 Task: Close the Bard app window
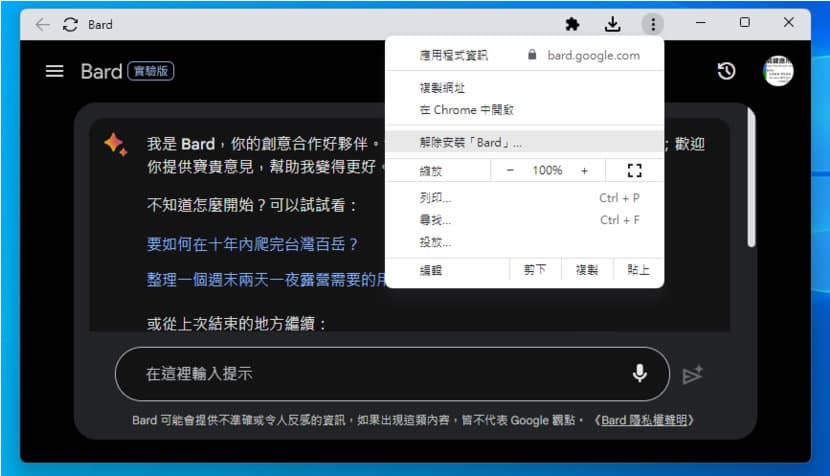click(x=789, y=23)
